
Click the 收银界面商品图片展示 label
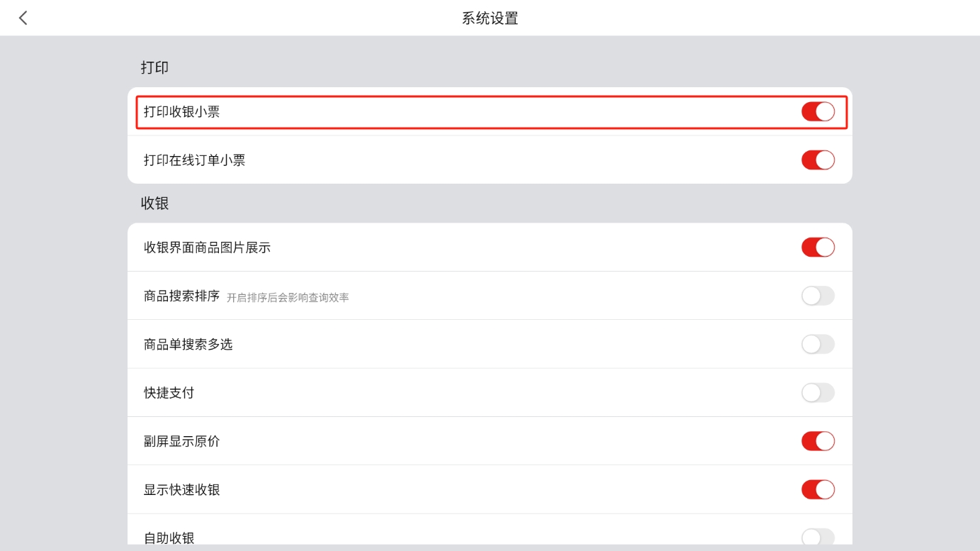[x=207, y=247]
